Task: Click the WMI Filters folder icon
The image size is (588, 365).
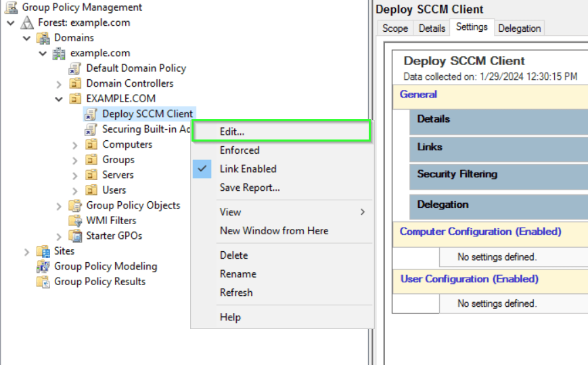Action: pyautogui.click(x=75, y=221)
